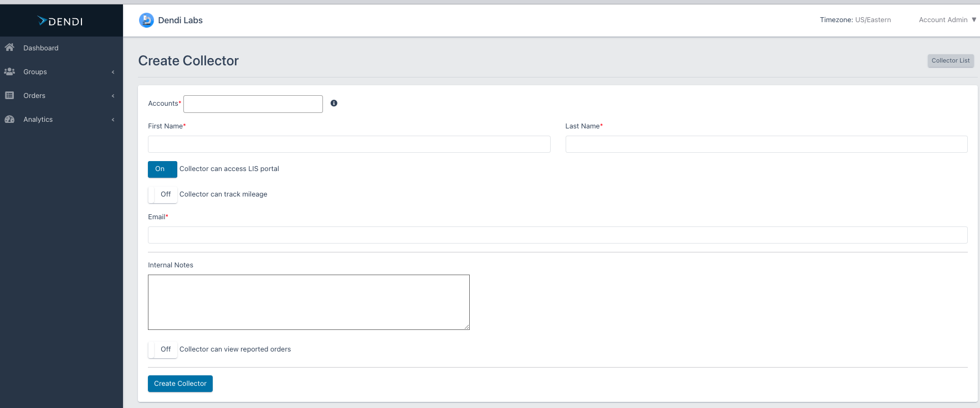Click the Groups people icon

click(x=9, y=71)
